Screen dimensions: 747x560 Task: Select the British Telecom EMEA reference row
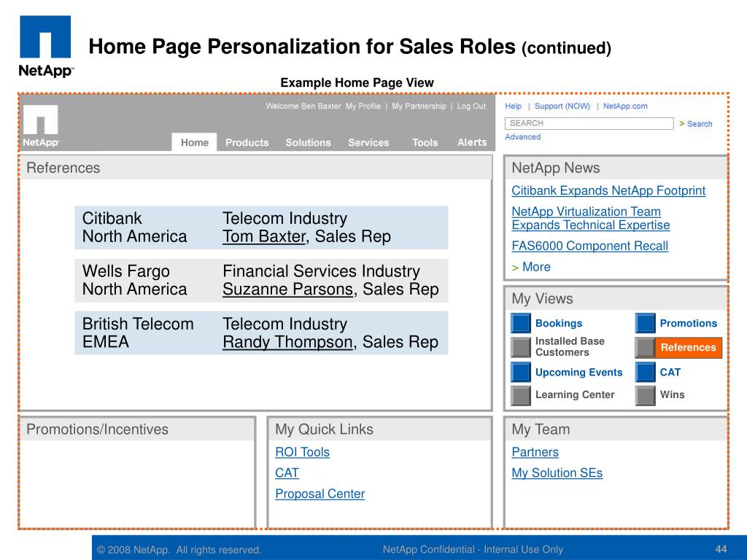(x=261, y=332)
